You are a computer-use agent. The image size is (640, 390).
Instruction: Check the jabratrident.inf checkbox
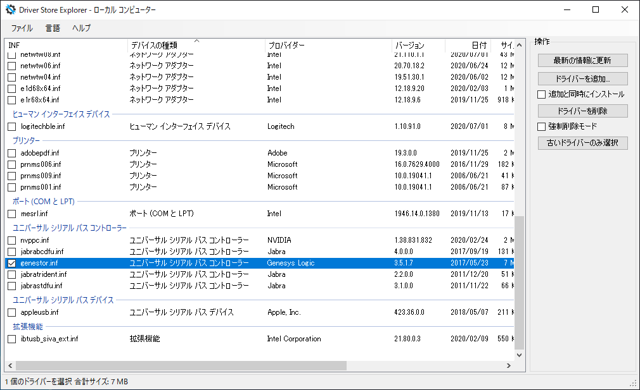pos(12,275)
